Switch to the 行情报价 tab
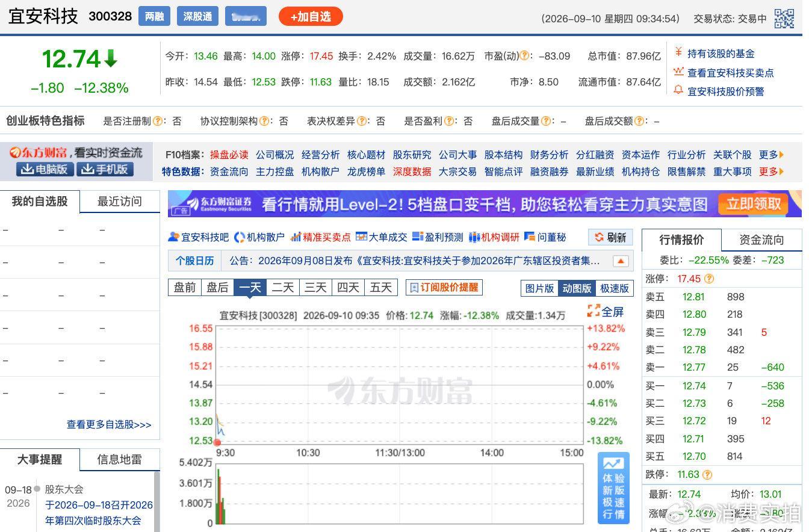 coord(681,240)
